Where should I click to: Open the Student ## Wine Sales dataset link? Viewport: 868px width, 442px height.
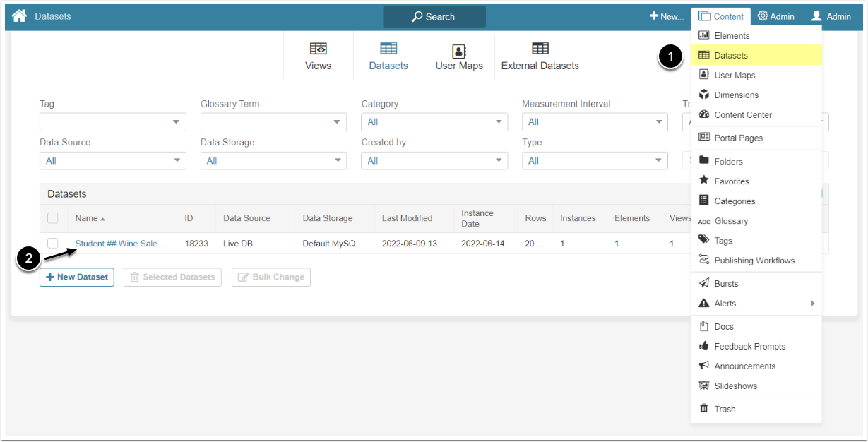[x=120, y=244]
